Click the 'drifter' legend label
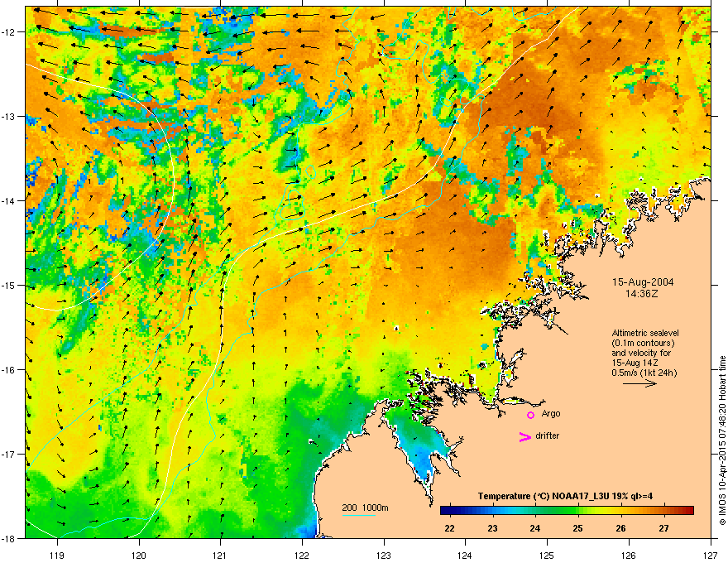 click(x=548, y=435)
